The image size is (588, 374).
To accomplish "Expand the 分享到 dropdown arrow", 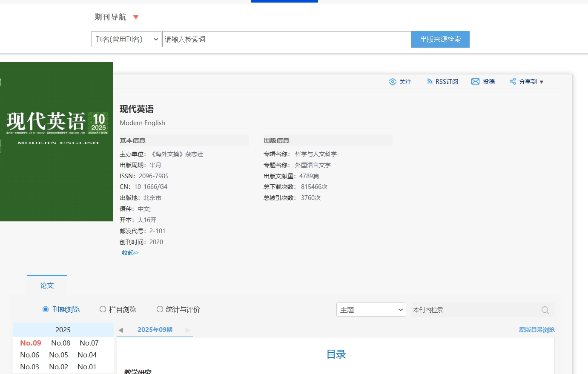I will pos(542,82).
